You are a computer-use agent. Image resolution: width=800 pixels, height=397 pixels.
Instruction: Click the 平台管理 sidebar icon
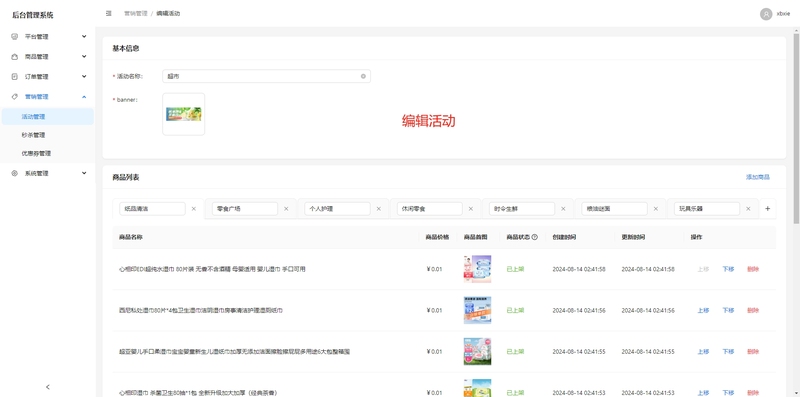(14, 37)
